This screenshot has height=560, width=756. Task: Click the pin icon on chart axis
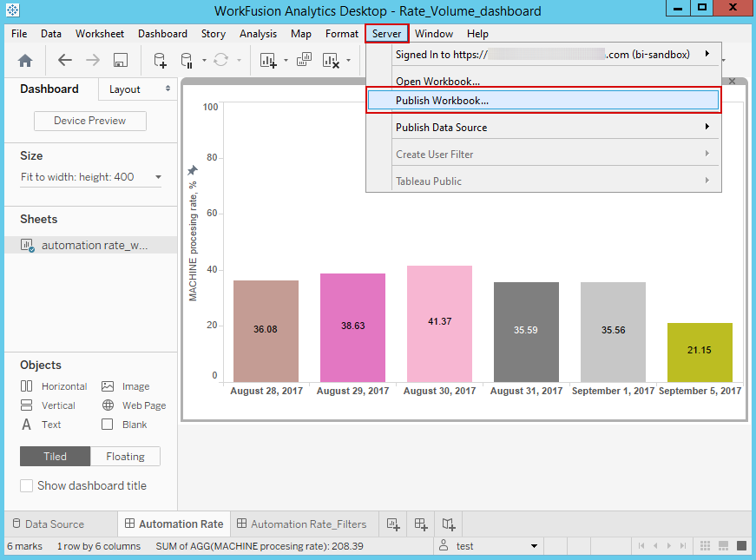point(193,170)
